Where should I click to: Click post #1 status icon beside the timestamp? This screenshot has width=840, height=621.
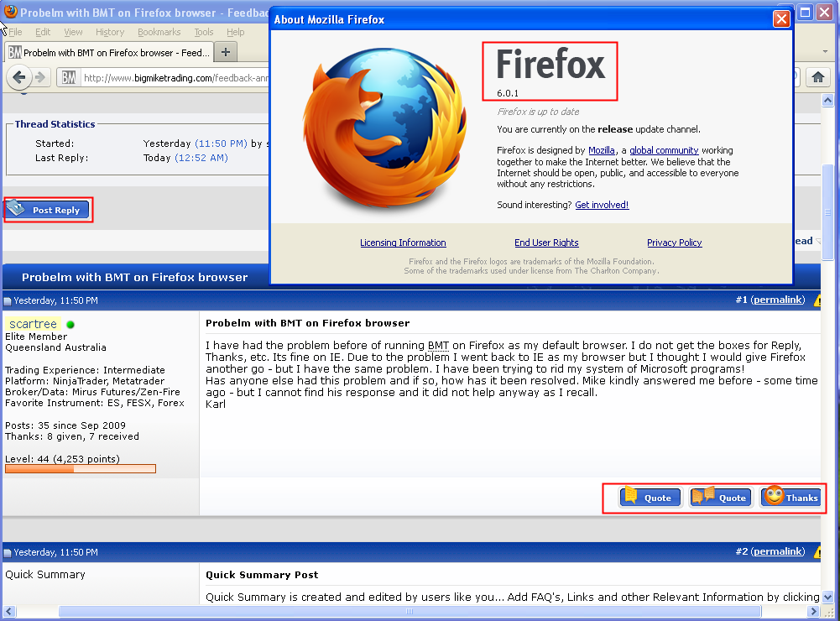[8, 301]
